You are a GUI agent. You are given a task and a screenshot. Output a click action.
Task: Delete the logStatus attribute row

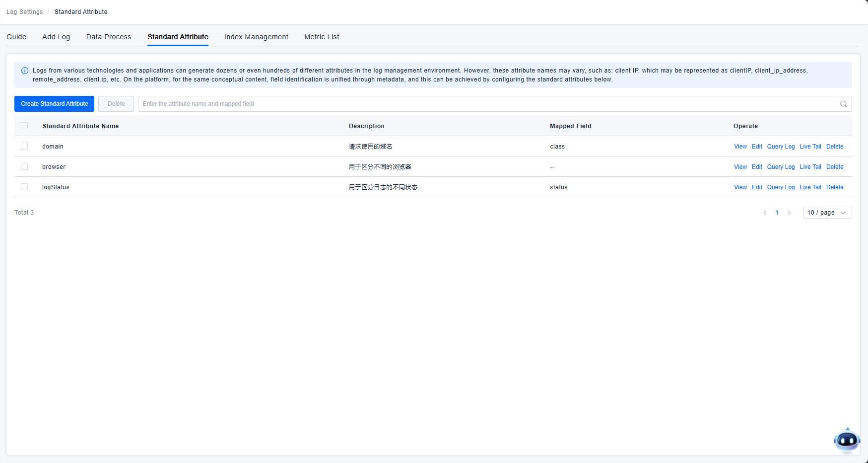[x=834, y=187]
